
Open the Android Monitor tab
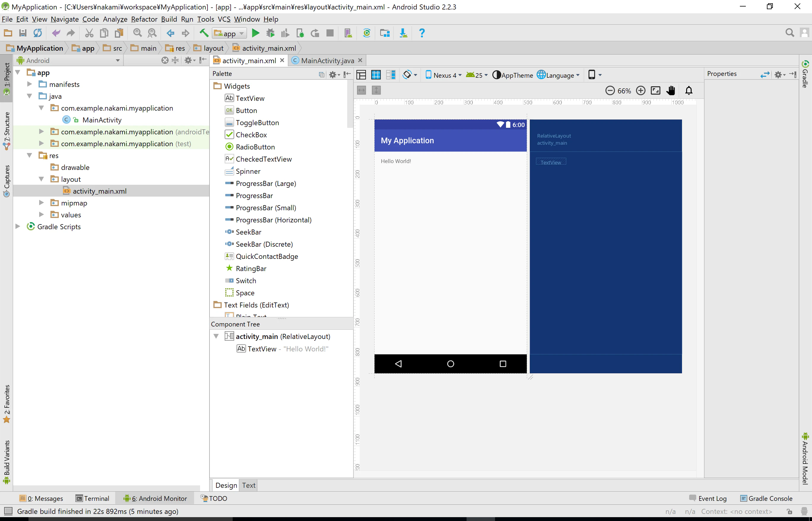(x=156, y=498)
